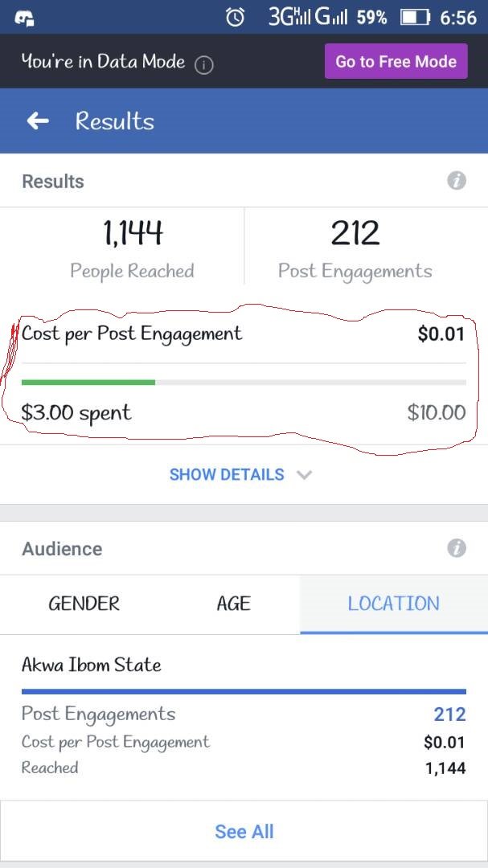Switch to the AGE tab
Viewport: 488px width, 868px height.
[233, 604]
